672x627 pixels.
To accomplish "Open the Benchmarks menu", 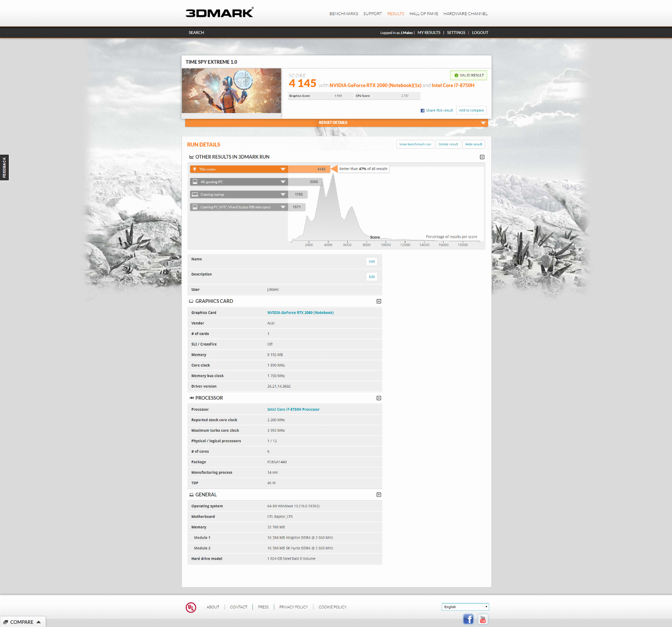I will tap(344, 14).
